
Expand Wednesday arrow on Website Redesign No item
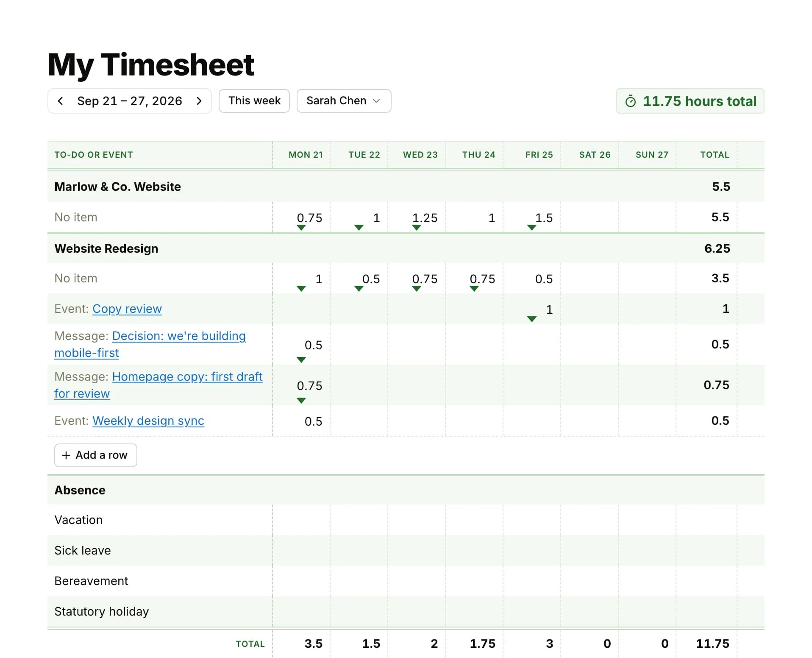(417, 289)
